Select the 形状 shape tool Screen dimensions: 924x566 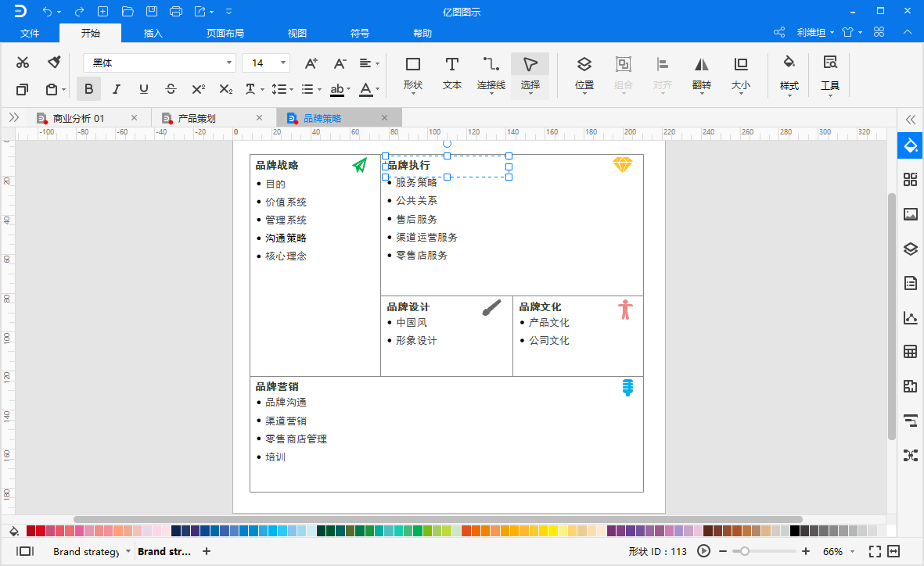click(x=413, y=74)
